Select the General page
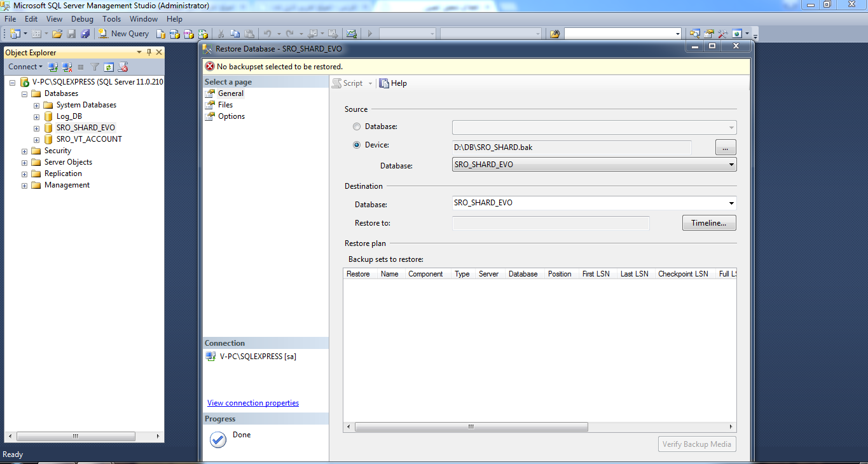868x464 pixels. tap(231, 93)
